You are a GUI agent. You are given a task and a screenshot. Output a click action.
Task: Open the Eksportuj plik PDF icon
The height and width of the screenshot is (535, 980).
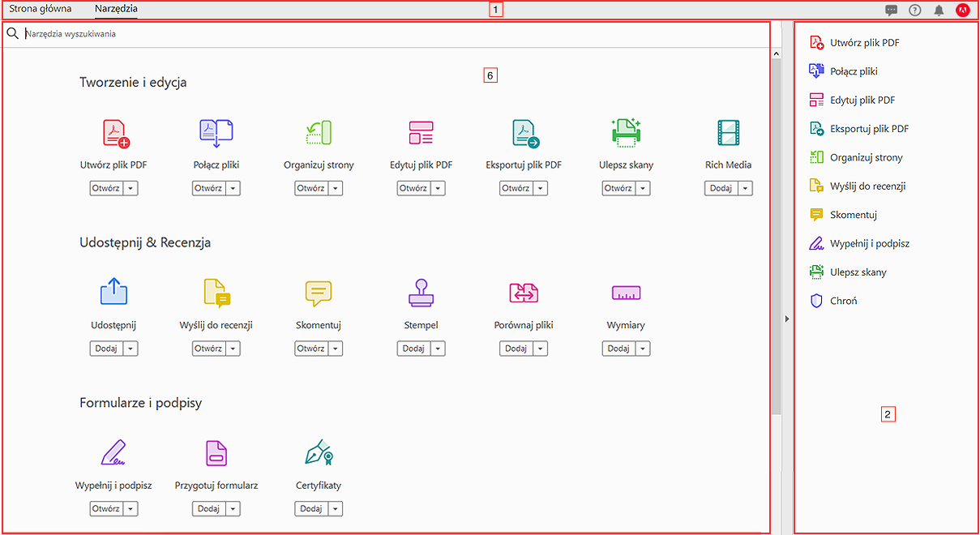(525, 133)
